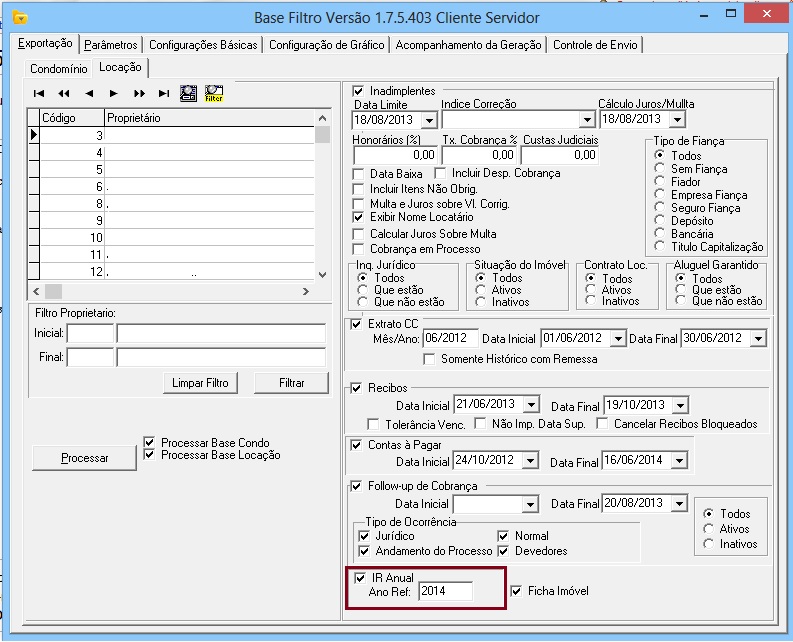Open the Data Limite date dropdown
793x642 pixels.
click(x=430, y=121)
